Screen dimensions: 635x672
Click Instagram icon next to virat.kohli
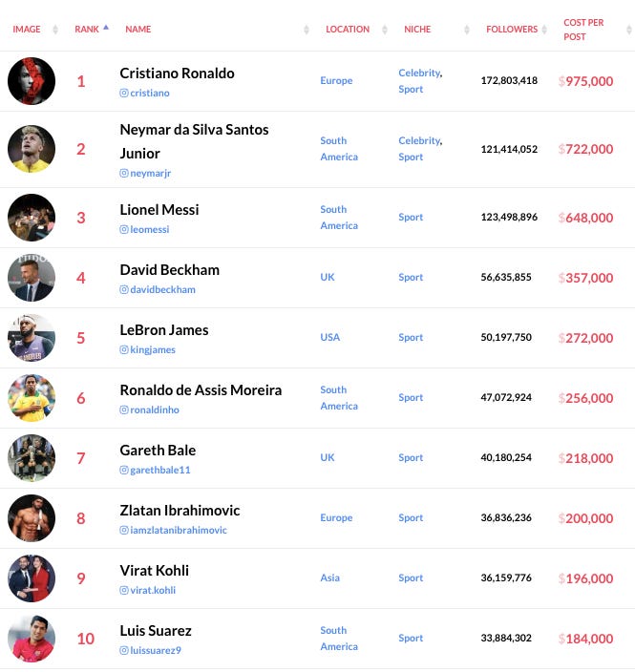point(124,591)
